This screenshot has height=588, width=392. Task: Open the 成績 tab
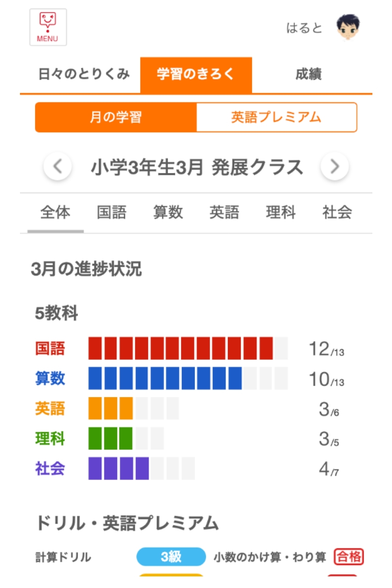(309, 74)
